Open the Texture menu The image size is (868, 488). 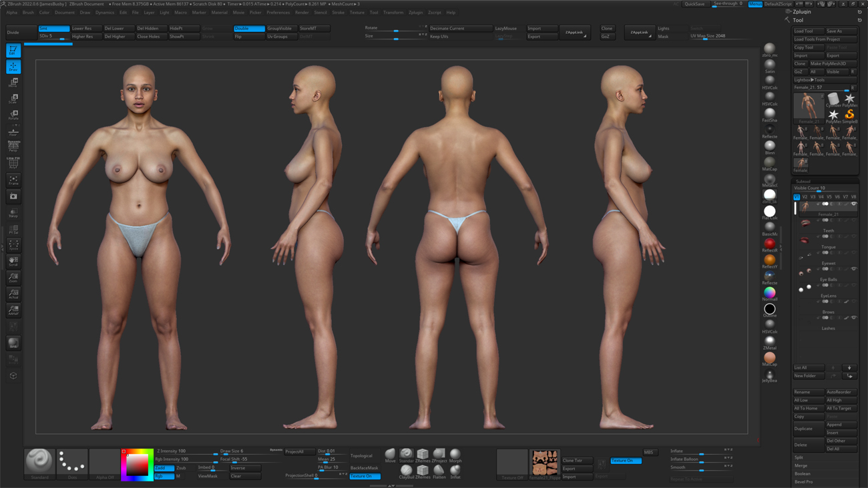coord(357,13)
